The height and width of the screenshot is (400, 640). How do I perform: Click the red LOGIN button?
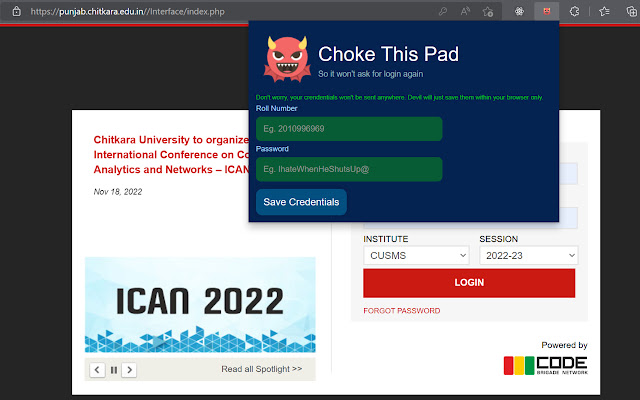click(x=469, y=282)
